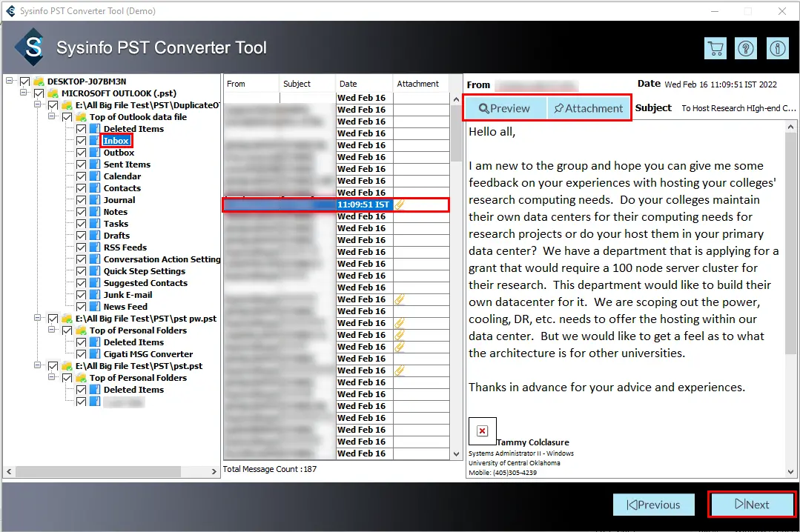Collapse the MICROSOFT OUTLOOK (.pst) node
The width and height of the screenshot is (800, 532).
click(24, 93)
